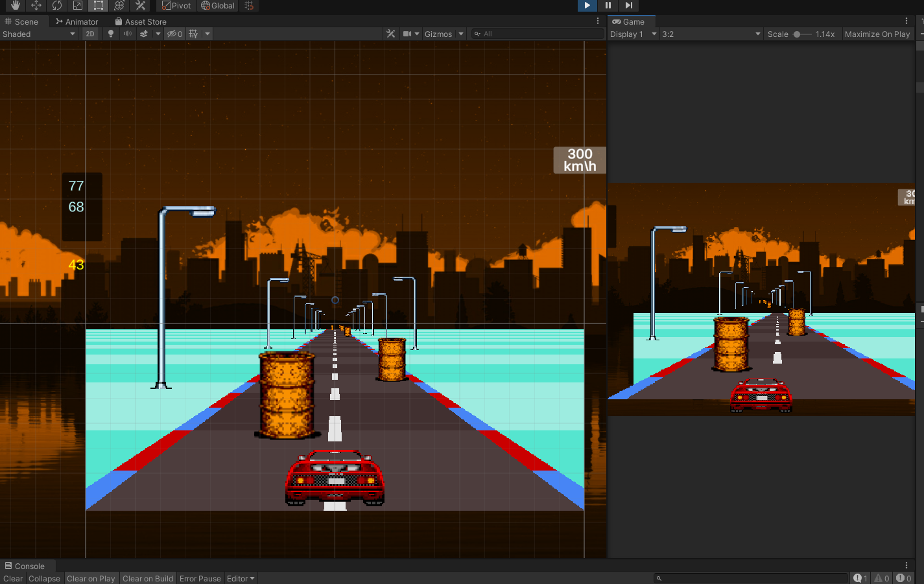Image resolution: width=924 pixels, height=584 pixels.
Task: Select the 68 counter text in Scene
Action: pyautogui.click(x=76, y=207)
